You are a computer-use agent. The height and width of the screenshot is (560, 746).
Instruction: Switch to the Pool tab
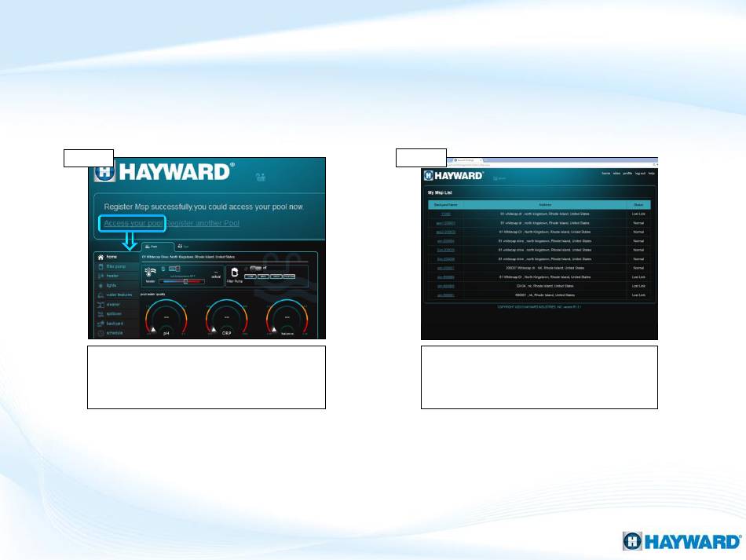point(158,247)
